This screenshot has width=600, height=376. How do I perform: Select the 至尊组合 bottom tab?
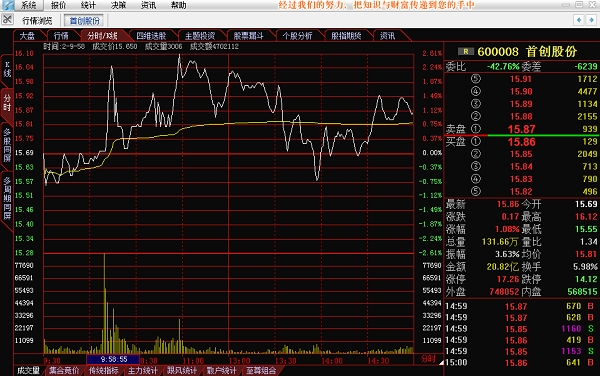pyautogui.click(x=261, y=370)
